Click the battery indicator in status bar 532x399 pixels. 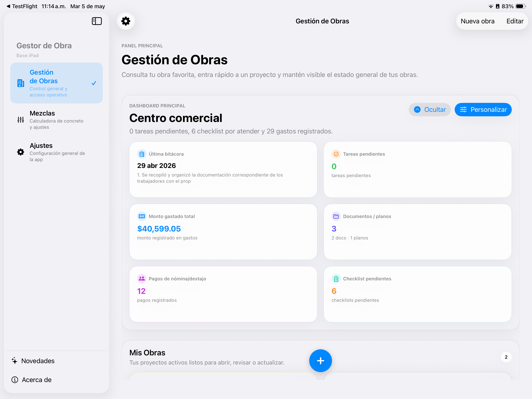(521, 6)
